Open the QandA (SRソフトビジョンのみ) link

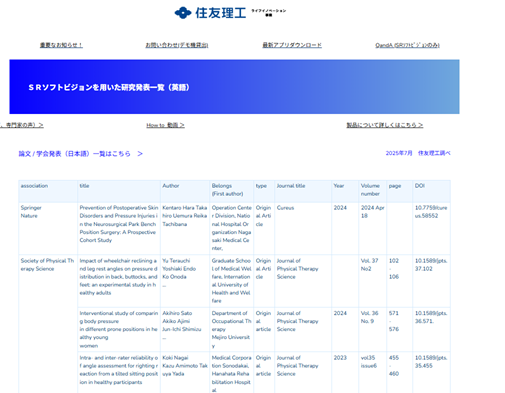[x=407, y=45]
